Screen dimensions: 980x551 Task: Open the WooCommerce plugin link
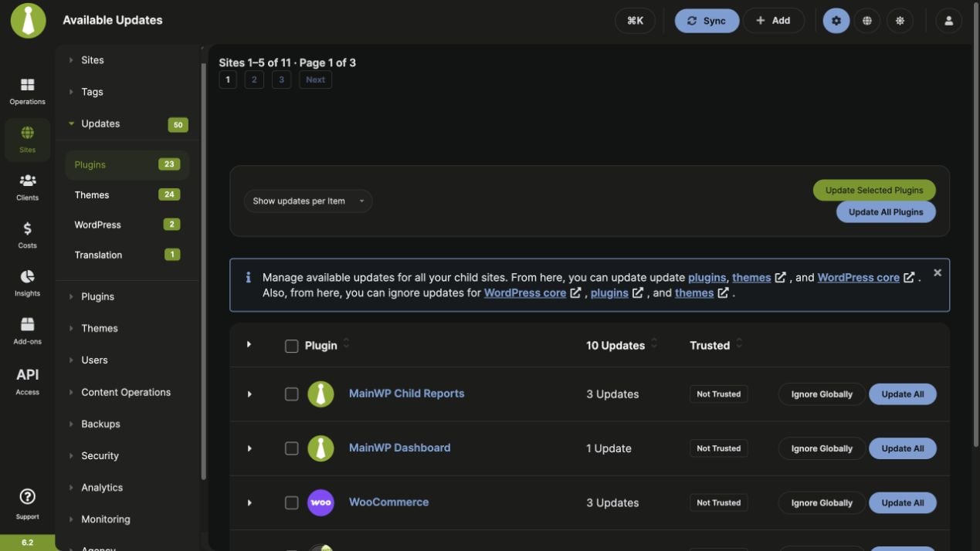coord(388,502)
